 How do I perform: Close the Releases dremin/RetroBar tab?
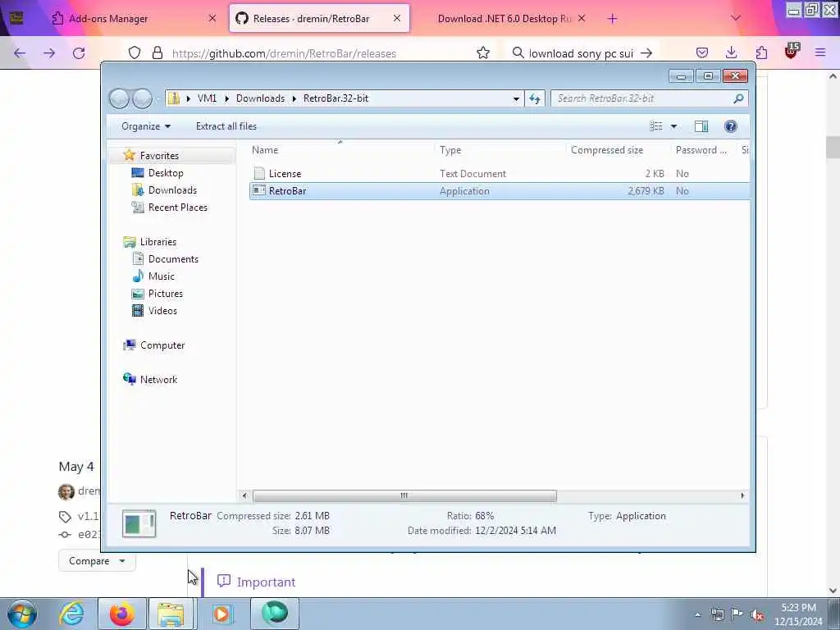(396, 18)
